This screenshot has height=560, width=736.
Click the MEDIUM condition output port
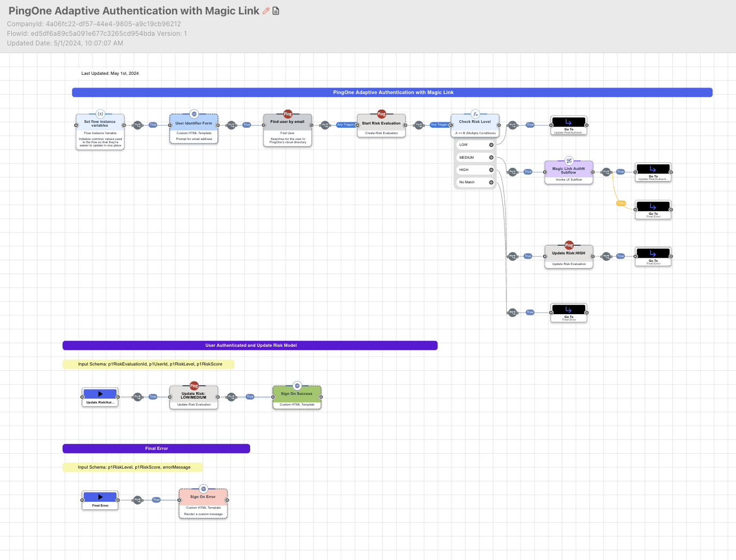(x=491, y=158)
